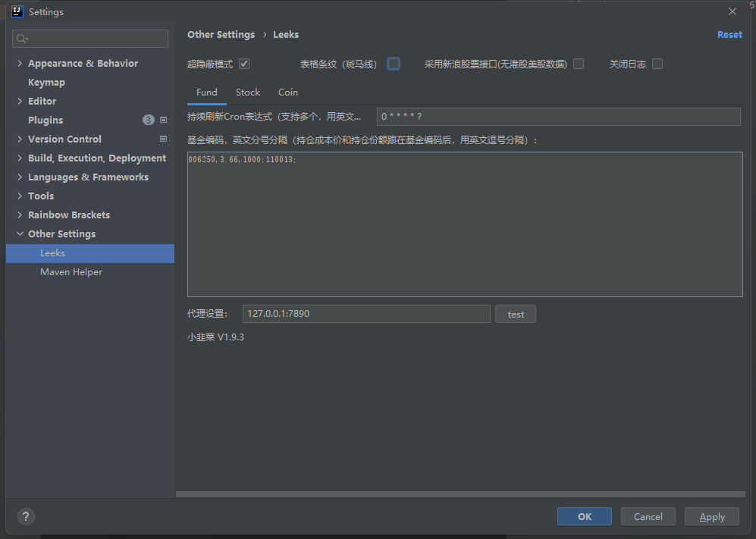Click the 持续刷新Cron表达式 label
The height and width of the screenshot is (539, 756).
[x=274, y=117]
